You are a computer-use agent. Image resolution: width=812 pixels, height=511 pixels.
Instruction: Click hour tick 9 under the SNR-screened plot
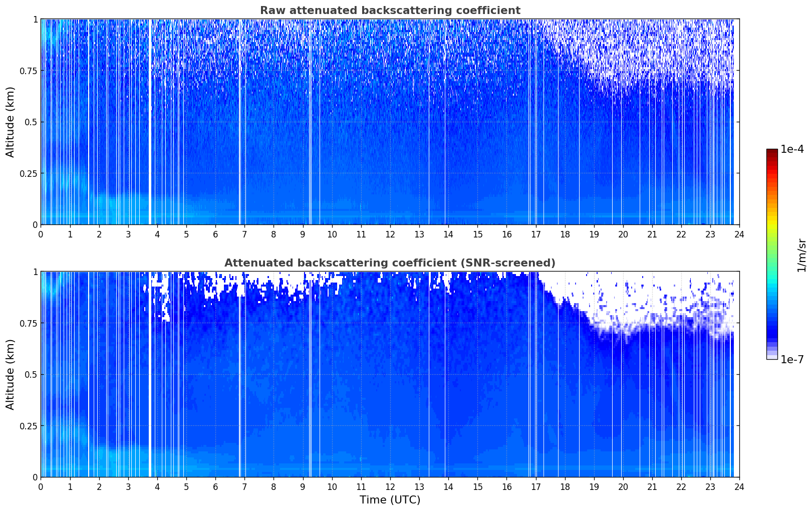click(303, 486)
